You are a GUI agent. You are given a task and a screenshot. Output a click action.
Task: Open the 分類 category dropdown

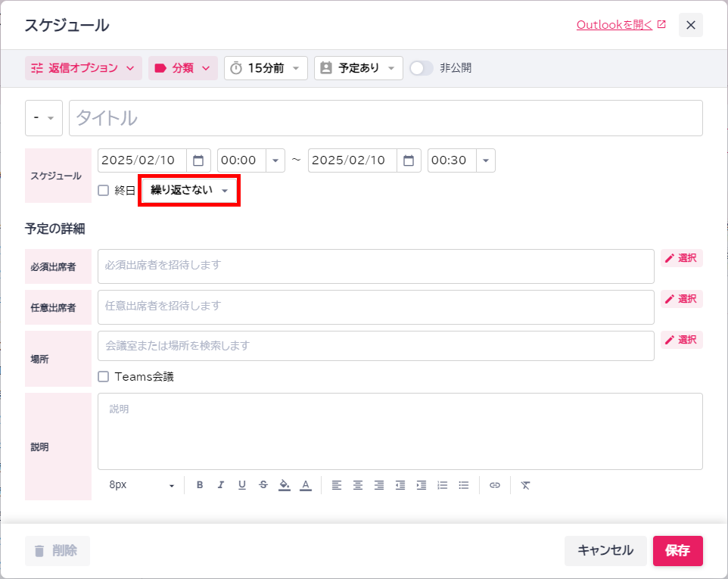(183, 68)
